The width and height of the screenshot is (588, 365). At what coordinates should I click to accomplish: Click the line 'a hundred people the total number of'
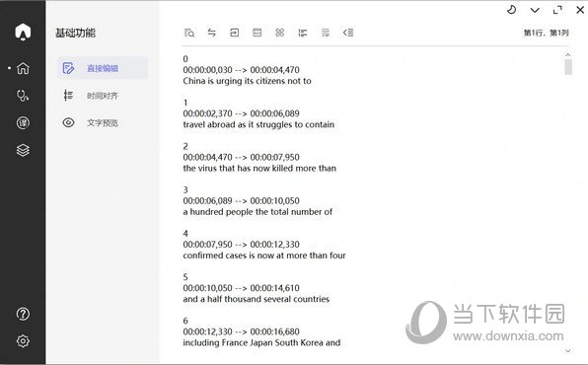[257, 212]
